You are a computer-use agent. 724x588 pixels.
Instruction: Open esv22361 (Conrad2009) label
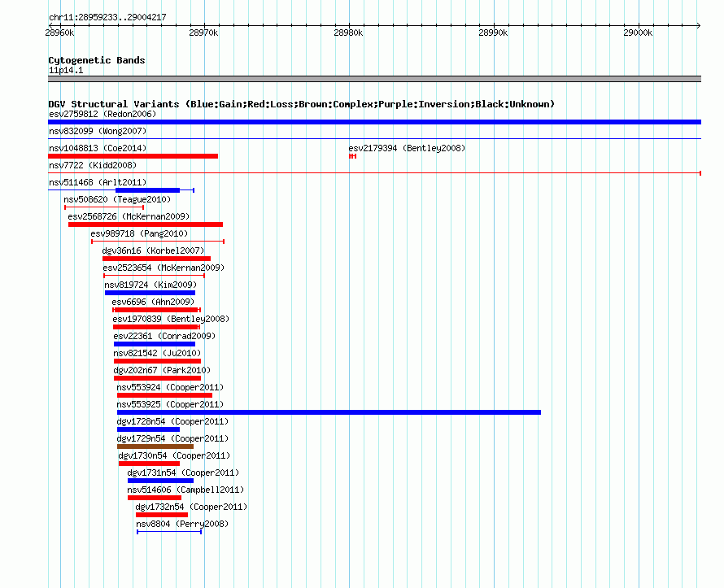[x=164, y=336]
